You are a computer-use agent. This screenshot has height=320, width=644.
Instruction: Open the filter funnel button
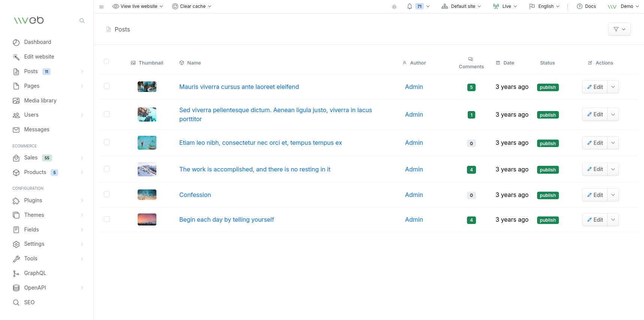tap(619, 29)
